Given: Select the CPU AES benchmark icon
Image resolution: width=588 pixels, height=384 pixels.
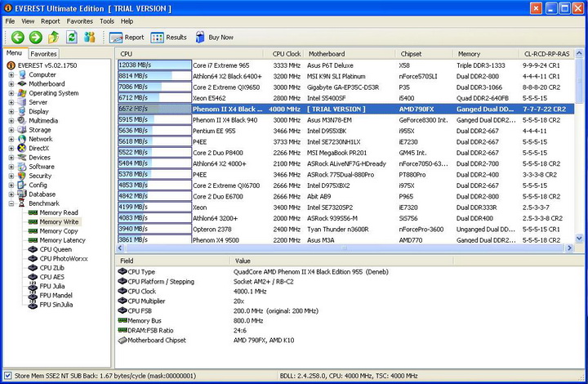Looking at the screenshot, I should (33, 277).
